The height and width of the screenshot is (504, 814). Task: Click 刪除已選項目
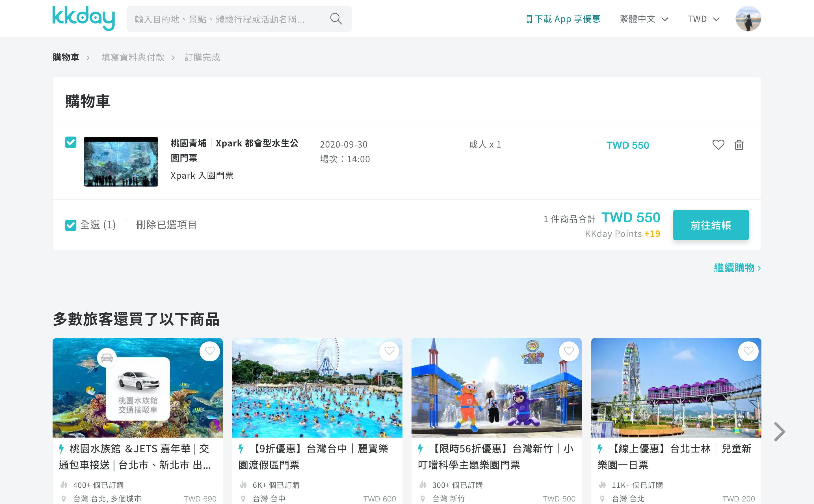pos(166,225)
